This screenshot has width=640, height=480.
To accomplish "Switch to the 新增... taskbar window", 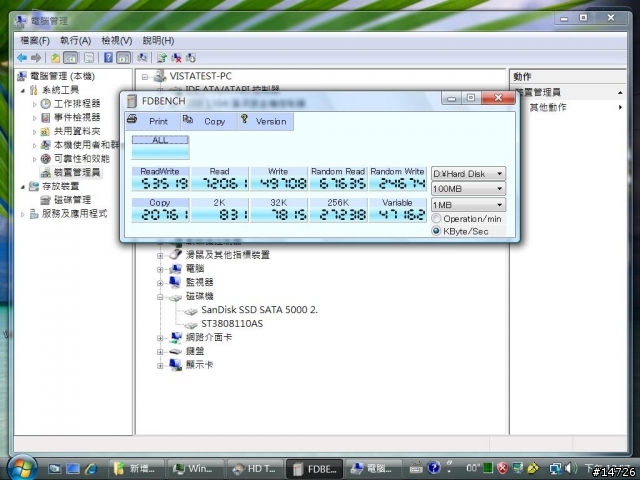I will pos(136,469).
